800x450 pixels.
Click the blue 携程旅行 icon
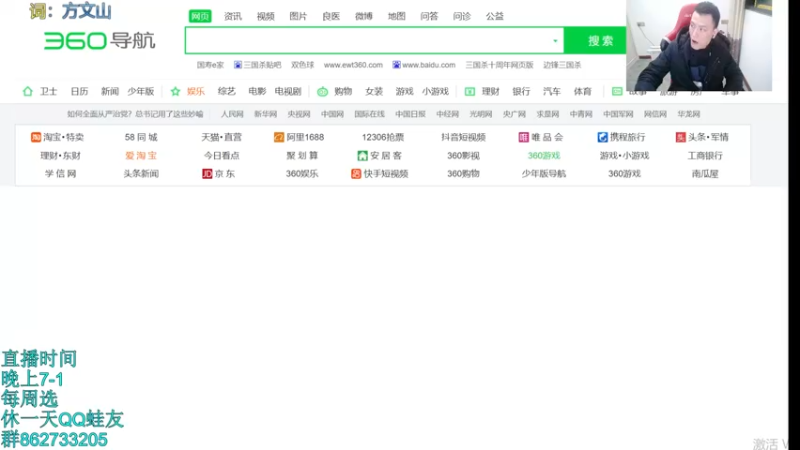(x=603, y=137)
